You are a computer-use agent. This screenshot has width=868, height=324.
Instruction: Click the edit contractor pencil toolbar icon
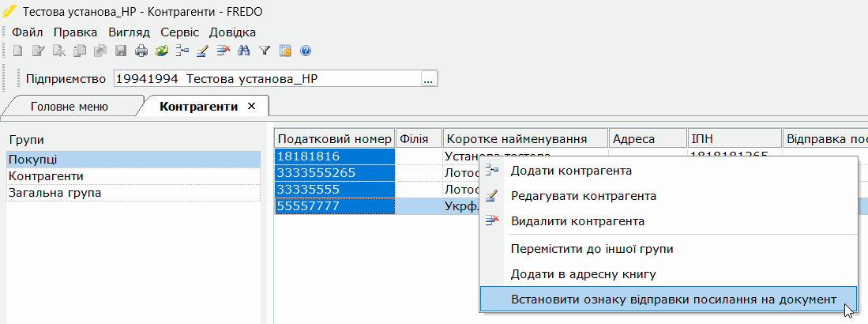click(203, 51)
